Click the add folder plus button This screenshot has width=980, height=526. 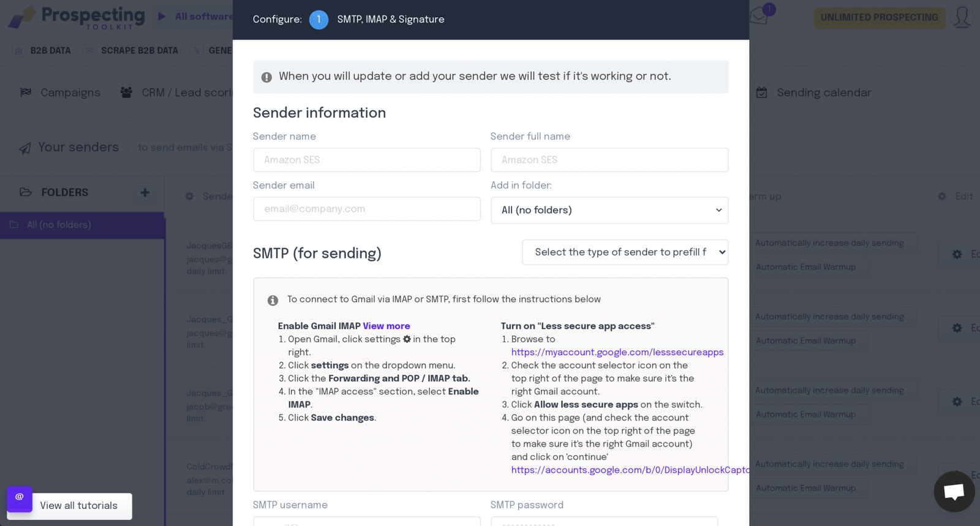point(145,192)
